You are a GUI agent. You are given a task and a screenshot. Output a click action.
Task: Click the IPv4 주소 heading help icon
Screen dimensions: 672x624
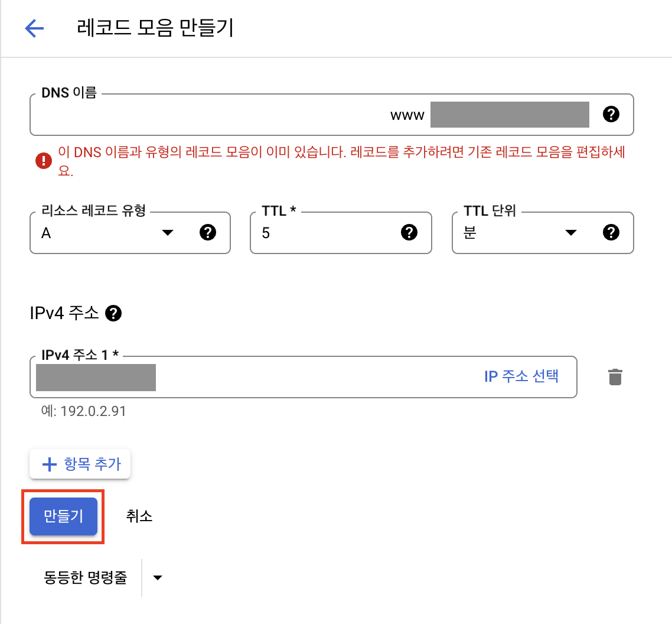tap(113, 313)
